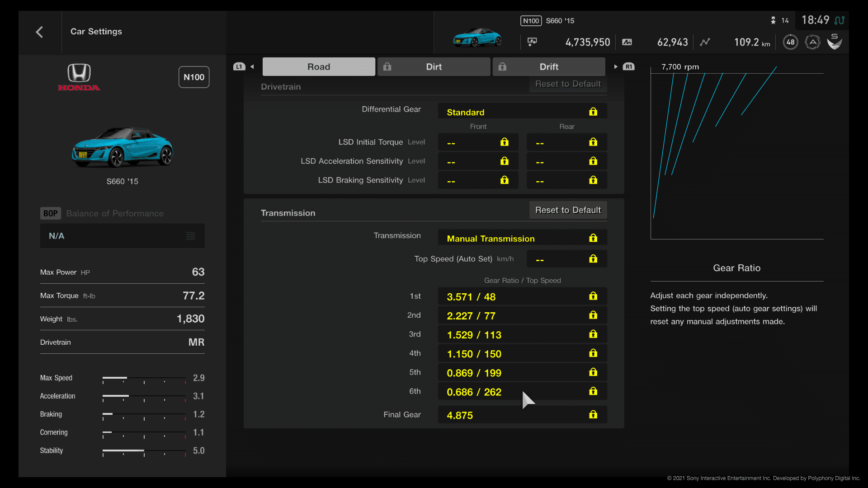This screenshot has height=488, width=868.
Task: Select rear LSD Braking Sensitivity value
Action: (x=566, y=180)
